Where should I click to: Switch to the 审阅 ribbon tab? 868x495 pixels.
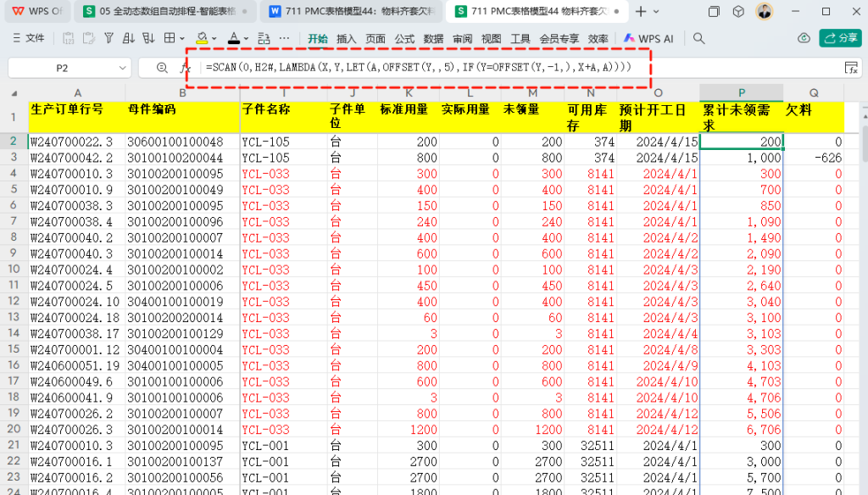point(462,39)
